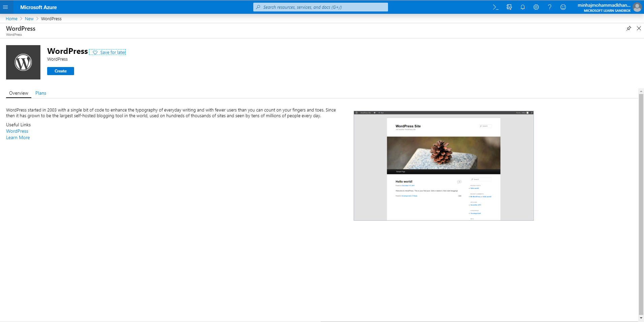Open the notifications bell
Screen dimensions: 644x322
[522, 7]
